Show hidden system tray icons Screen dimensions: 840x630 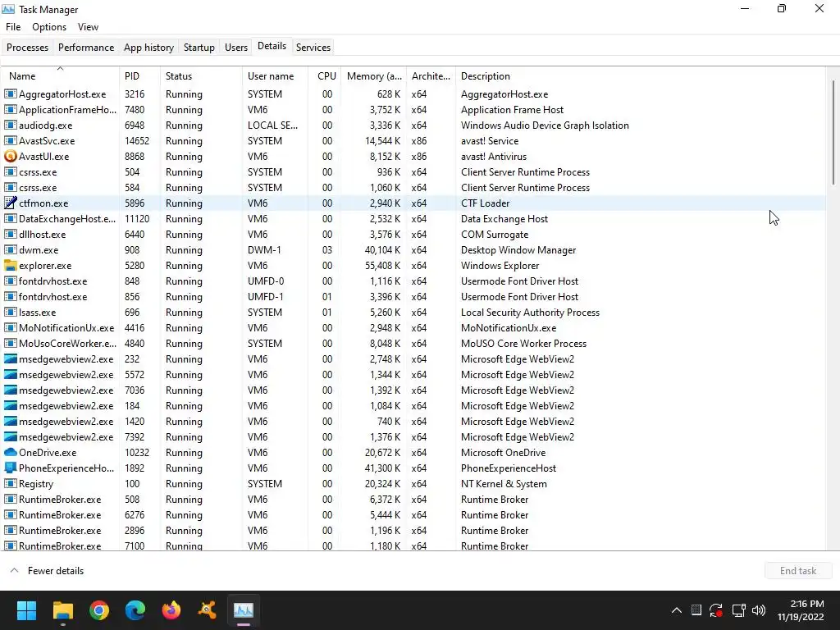[677, 610]
